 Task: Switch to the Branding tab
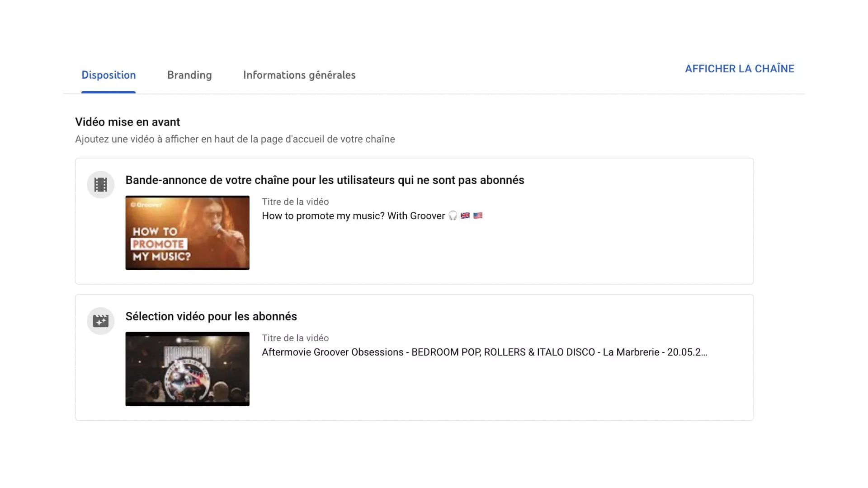point(189,75)
